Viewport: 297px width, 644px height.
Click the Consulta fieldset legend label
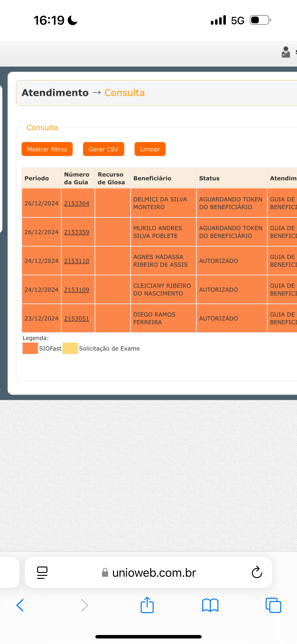click(x=42, y=128)
